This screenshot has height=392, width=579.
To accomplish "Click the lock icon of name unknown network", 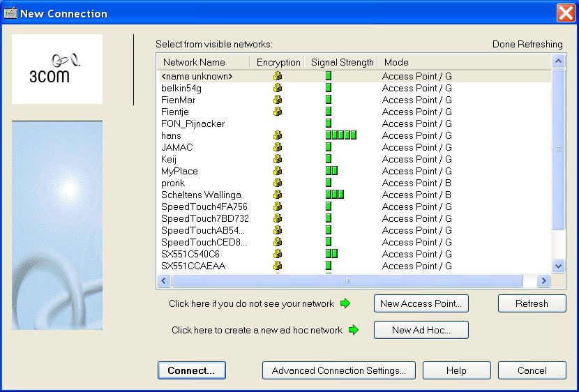I will pos(278,76).
